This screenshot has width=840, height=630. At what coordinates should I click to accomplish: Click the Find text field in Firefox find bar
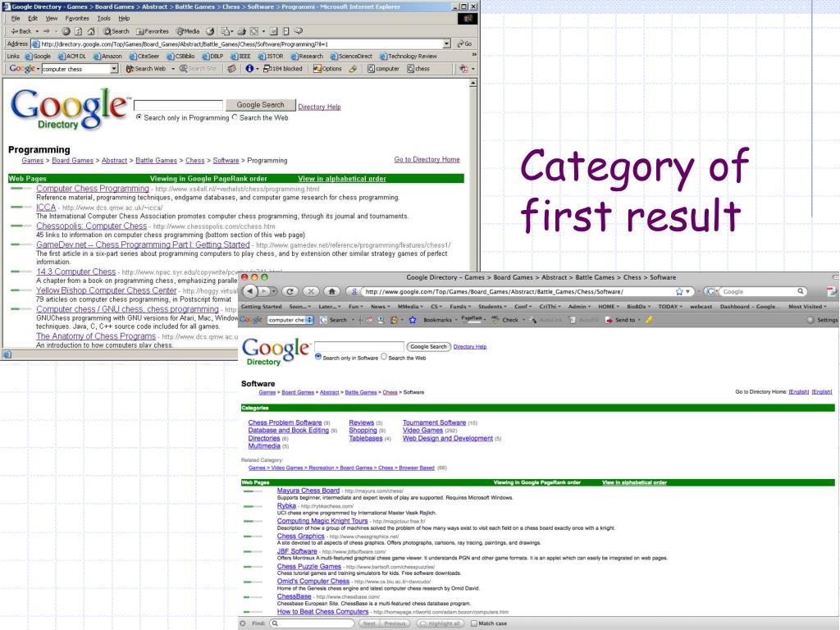click(313, 623)
